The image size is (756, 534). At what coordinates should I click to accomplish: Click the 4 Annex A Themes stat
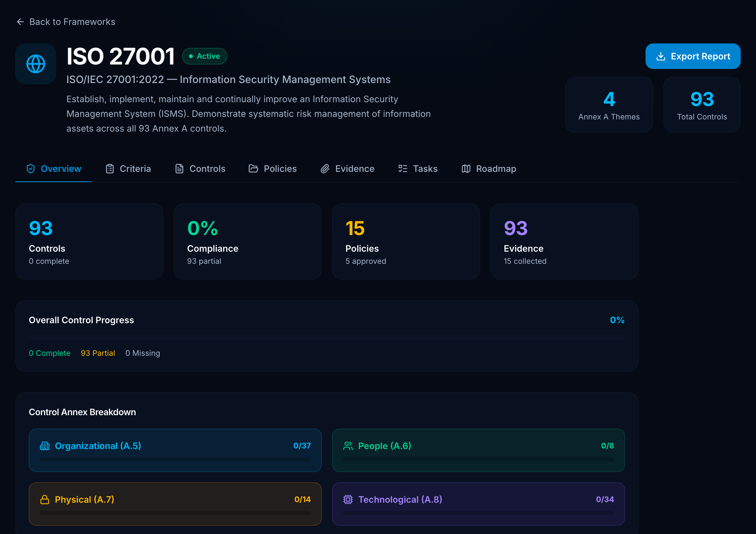coord(609,105)
